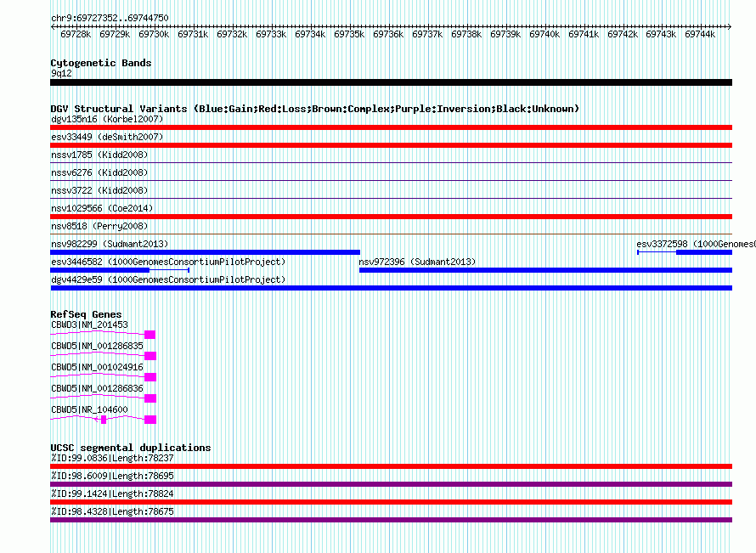
Task: Open dgv135n16 (Korbel2007) variant label
Action: pyautogui.click(x=107, y=119)
